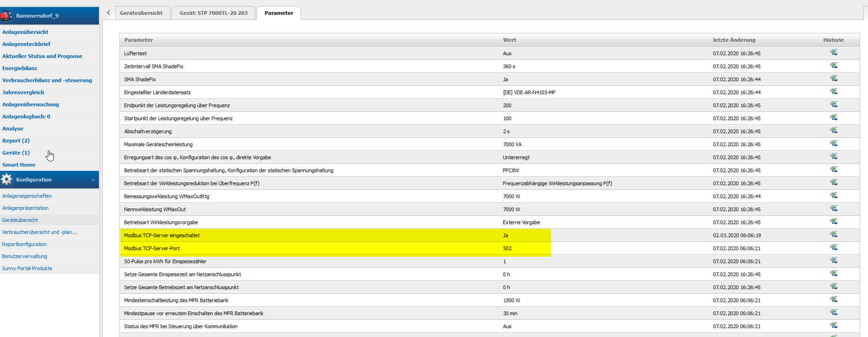The height and width of the screenshot is (337, 868).
Task: Open Anlagenüberwachung
Action: click(31, 104)
